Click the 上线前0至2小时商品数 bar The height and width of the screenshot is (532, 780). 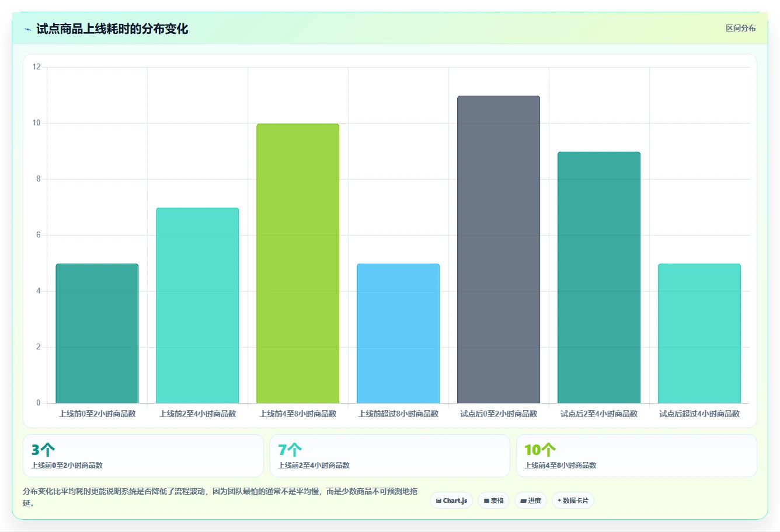(x=97, y=333)
